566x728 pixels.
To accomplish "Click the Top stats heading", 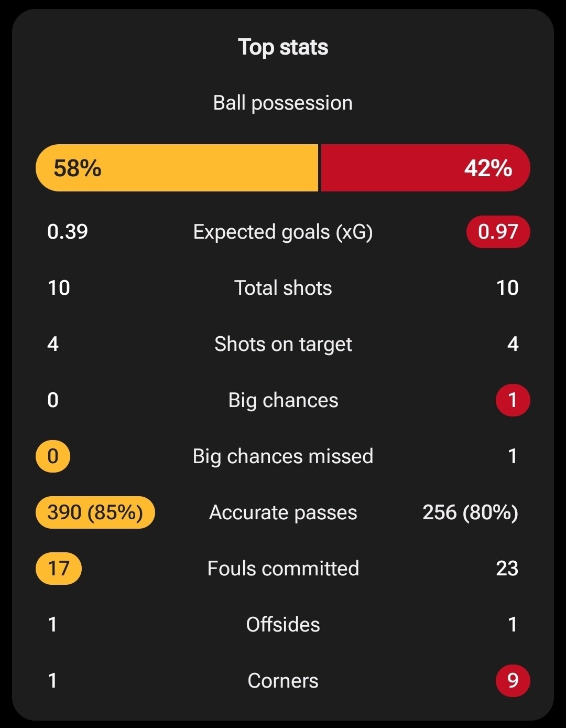I will (283, 47).
